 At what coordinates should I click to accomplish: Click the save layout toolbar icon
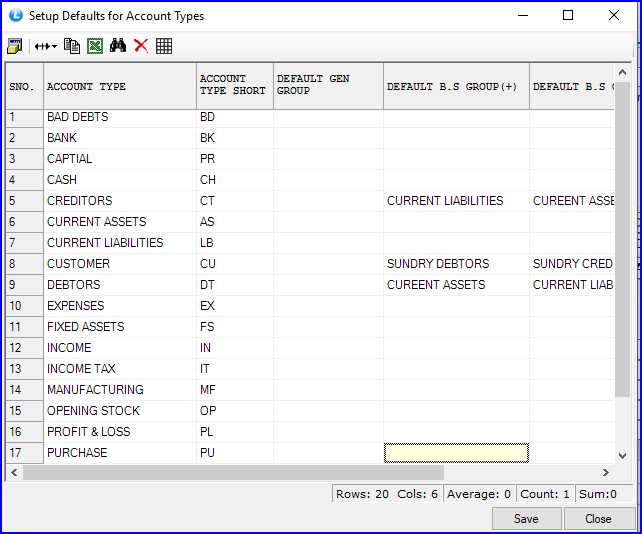[x=15, y=46]
